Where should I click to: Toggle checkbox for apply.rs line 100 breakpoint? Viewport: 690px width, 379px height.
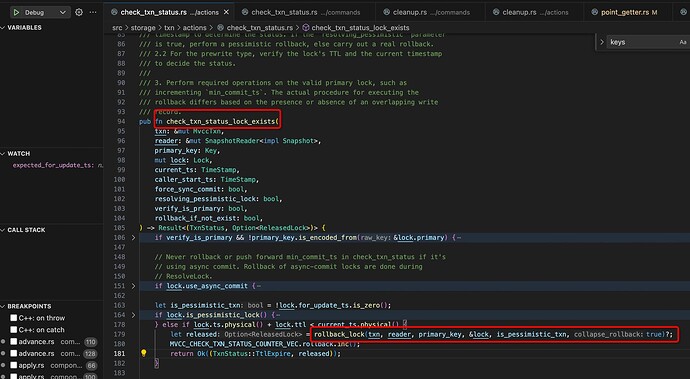click(x=14, y=376)
